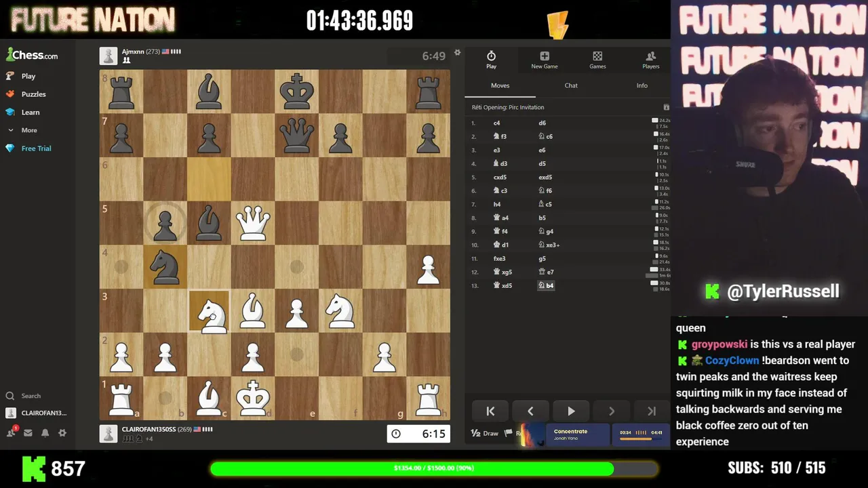Click the Free Trial diamond link
Screen dimensions: 868x488
[x=36, y=148]
